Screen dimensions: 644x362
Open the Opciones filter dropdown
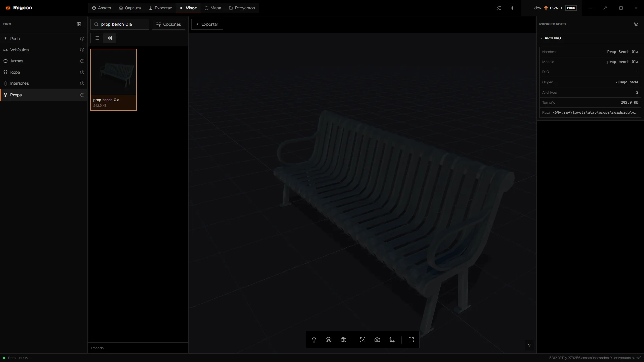tap(168, 24)
